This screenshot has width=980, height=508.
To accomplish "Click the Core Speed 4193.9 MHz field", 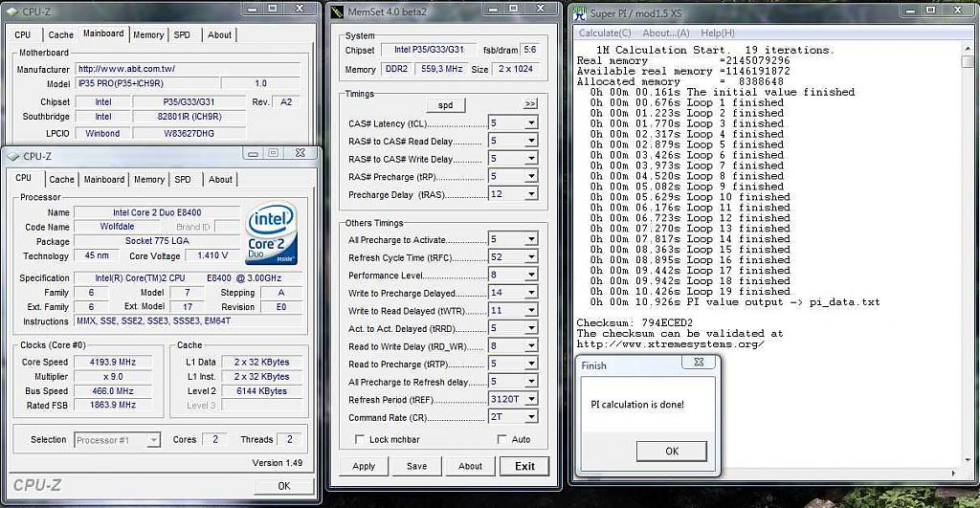I will [x=113, y=362].
